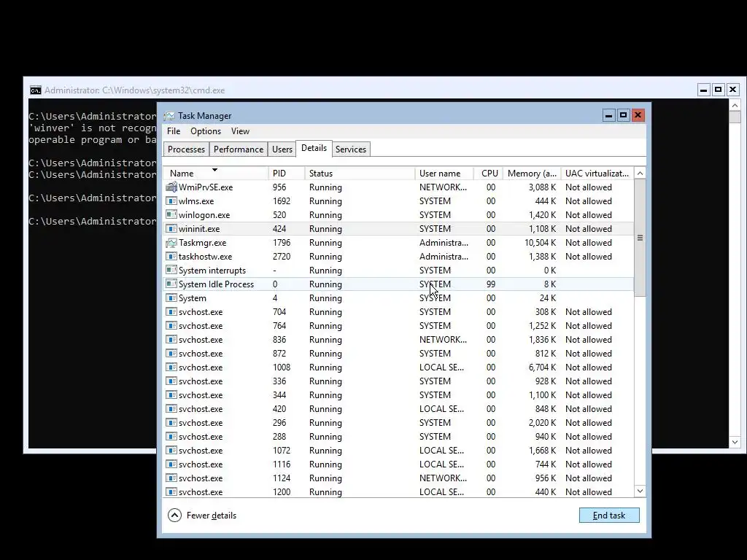The image size is (747, 560).
Task: Click icon of svchost.exe PID 1008
Action: pos(171,367)
